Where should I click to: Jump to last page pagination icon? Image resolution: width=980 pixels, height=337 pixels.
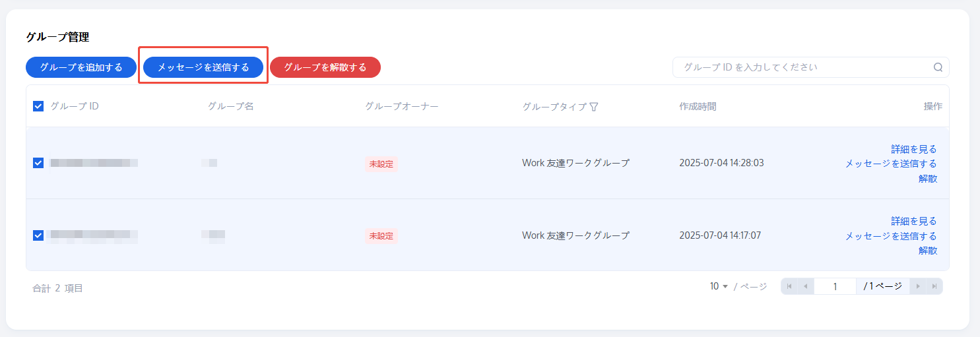(x=934, y=286)
